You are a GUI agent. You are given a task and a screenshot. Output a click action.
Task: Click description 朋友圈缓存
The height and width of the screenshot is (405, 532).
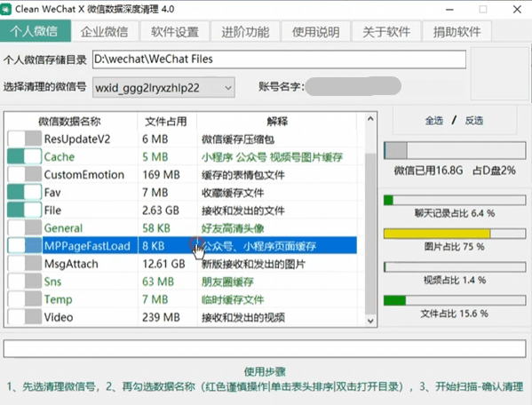pos(227,282)
